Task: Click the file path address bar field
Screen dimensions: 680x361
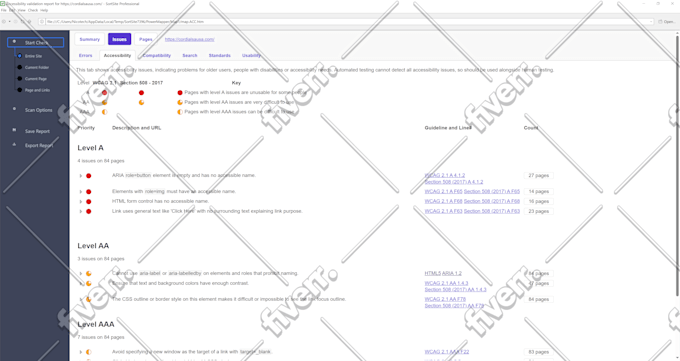Action: coord(346,21)
